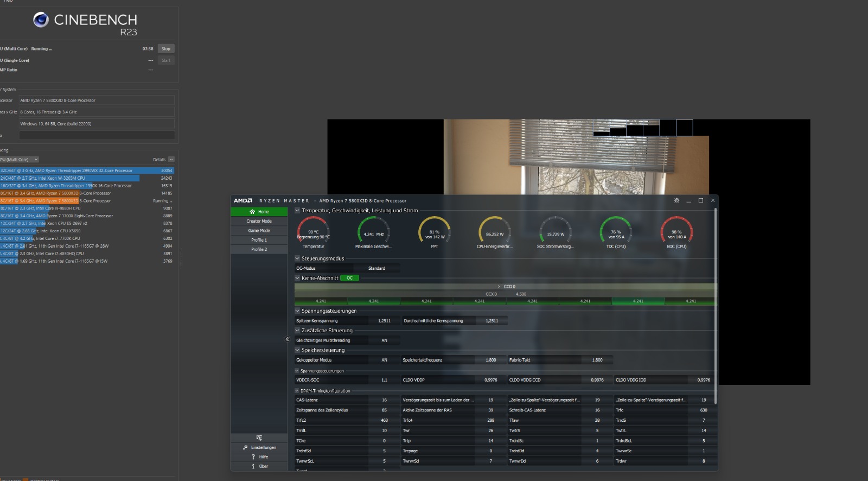This screenshot has height=481, width=868.
Task: Click the Ryzen Master vertical scrollbar
Action: tap(716, 306)
